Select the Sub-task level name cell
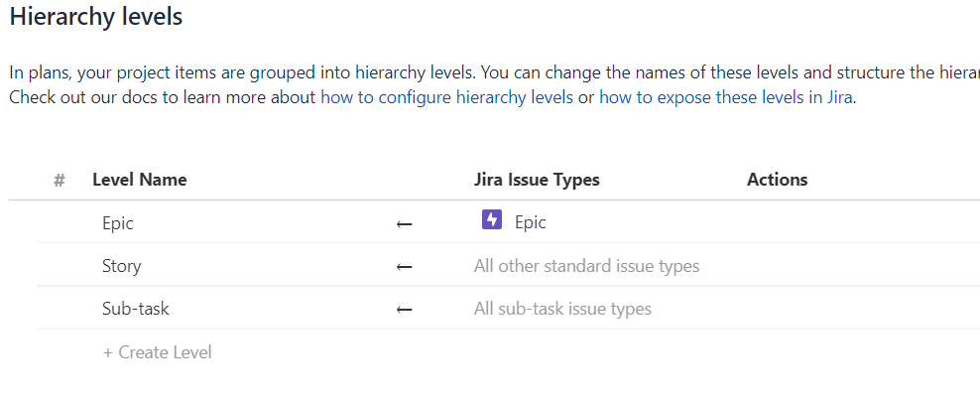This screenshot has width=980, height=400. tap(136, 309)
